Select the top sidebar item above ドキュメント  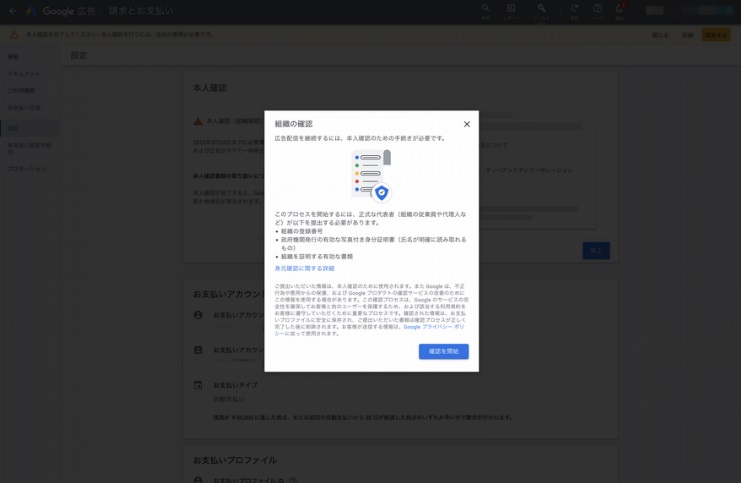coord(13,57)
